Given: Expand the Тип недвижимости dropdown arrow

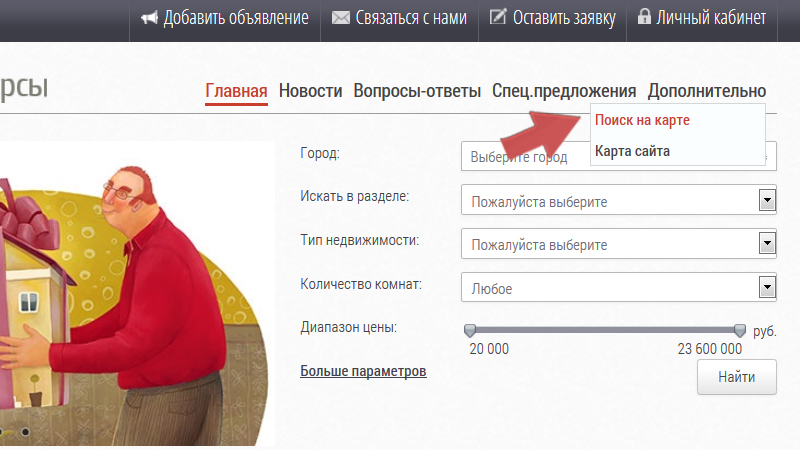Looking at the screenshot, I should coord(767,243).
